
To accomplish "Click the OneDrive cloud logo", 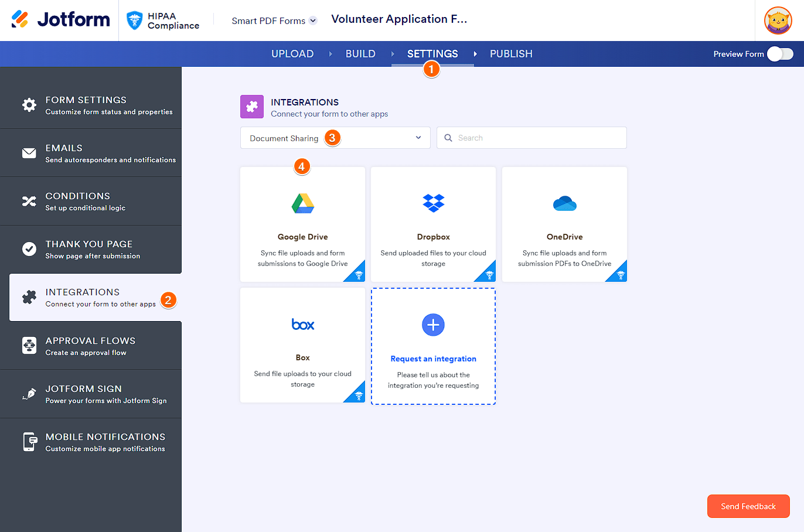I will click(x=565, y=203).
